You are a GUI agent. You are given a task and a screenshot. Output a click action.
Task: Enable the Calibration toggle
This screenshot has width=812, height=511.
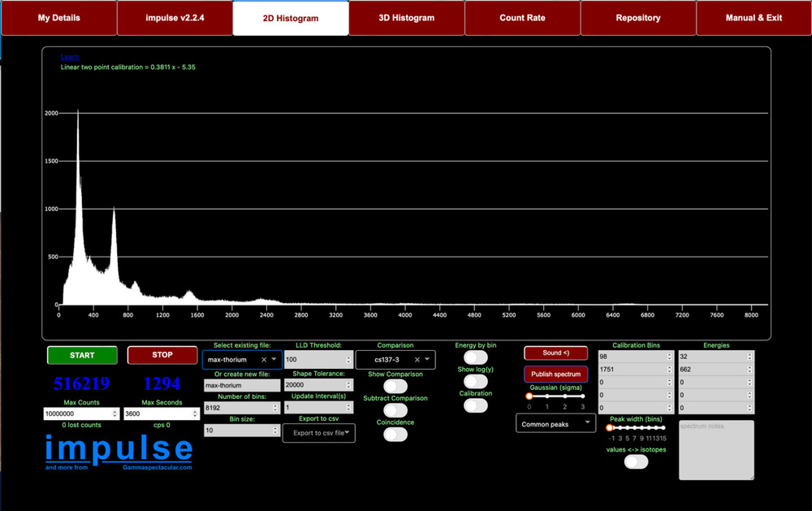(x=476, y=405)
